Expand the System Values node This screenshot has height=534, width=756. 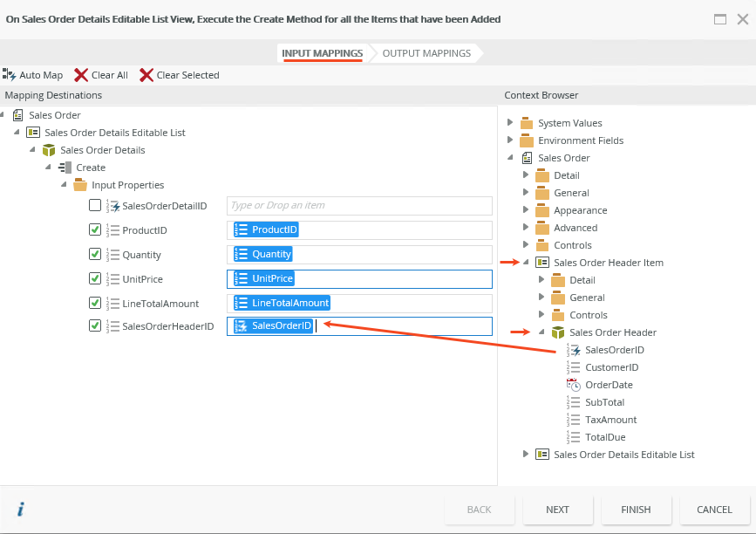[510, 123]
